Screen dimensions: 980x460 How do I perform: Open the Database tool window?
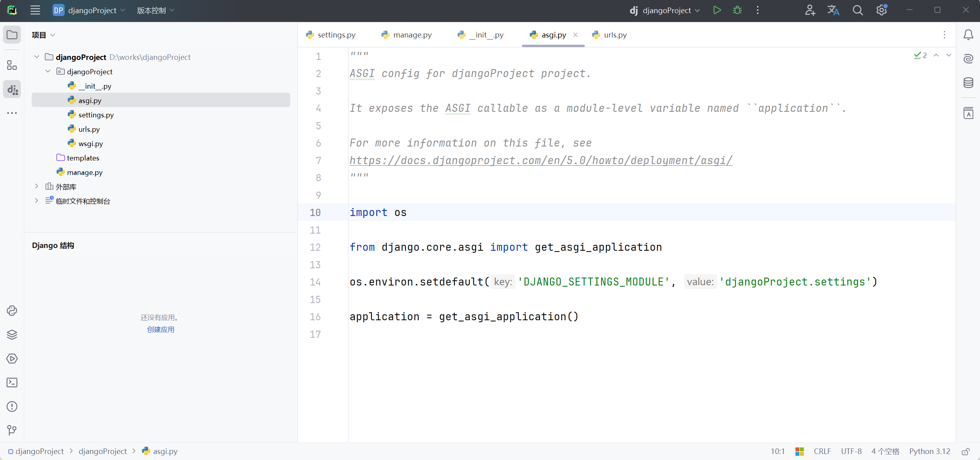pos(968,83)
